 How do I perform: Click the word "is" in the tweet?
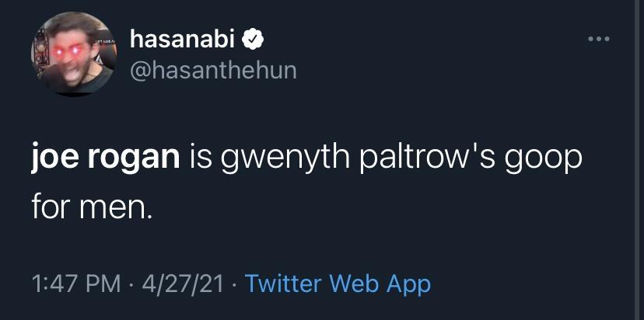tap(201, 158)
